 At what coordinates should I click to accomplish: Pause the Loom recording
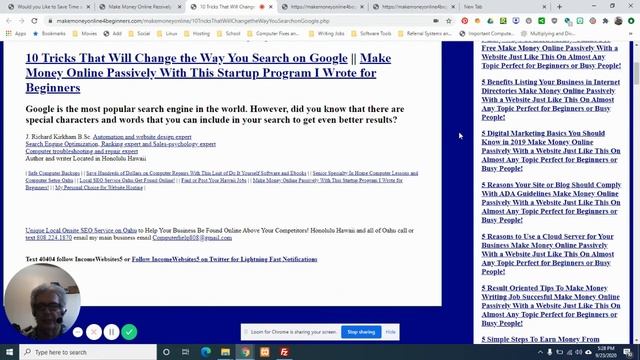coord(111,332)
